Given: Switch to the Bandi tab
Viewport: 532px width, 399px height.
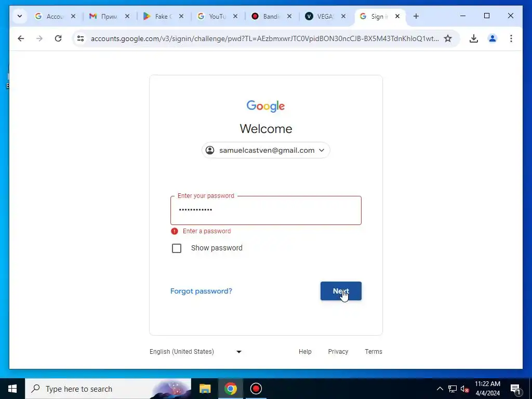Looking at the screenshot, I should point(265,16).
